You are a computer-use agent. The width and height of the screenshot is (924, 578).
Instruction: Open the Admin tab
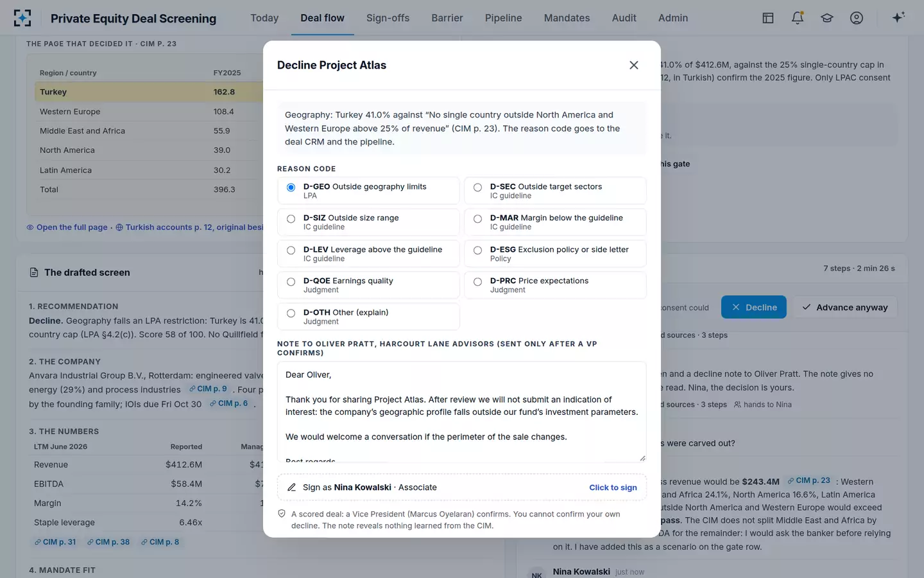pyautogui.click(x=673, y=18)
